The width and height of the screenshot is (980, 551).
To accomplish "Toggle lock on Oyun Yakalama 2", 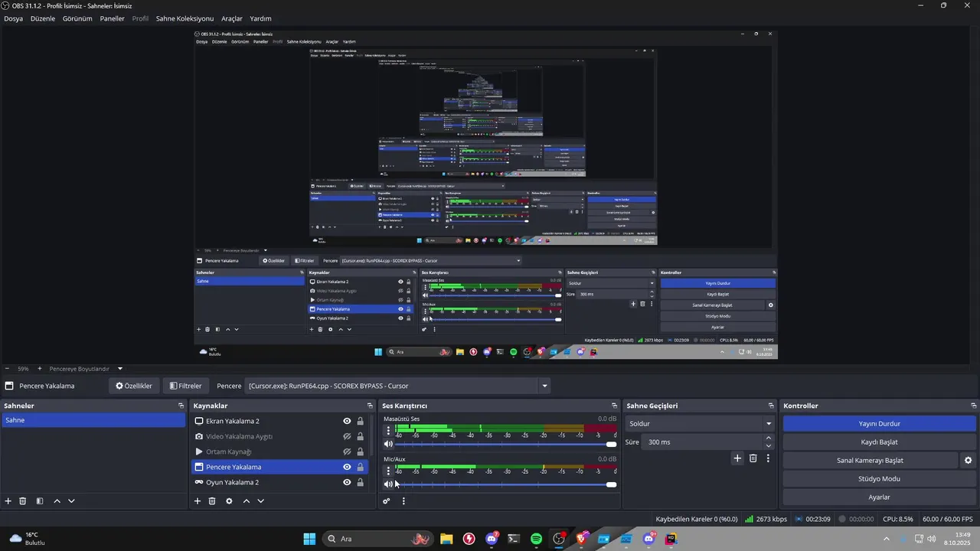I will pyautogui.click(x=360, y=482).
